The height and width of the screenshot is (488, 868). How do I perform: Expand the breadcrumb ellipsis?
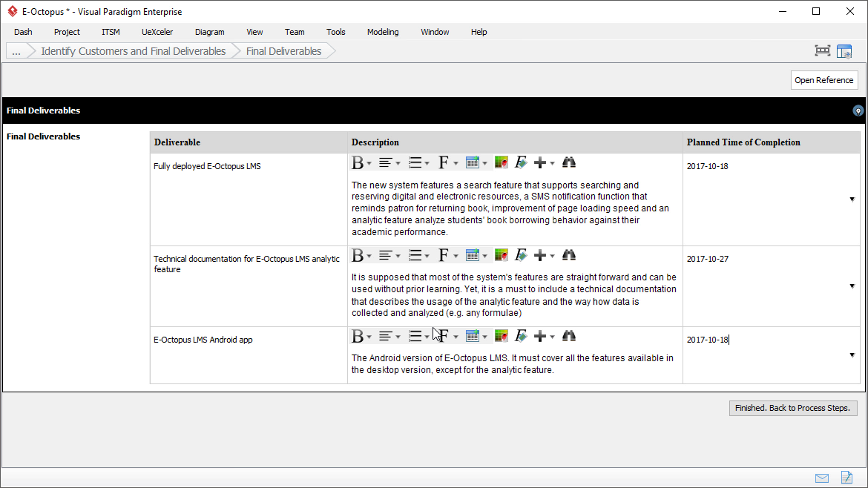[x=16, y=51]
